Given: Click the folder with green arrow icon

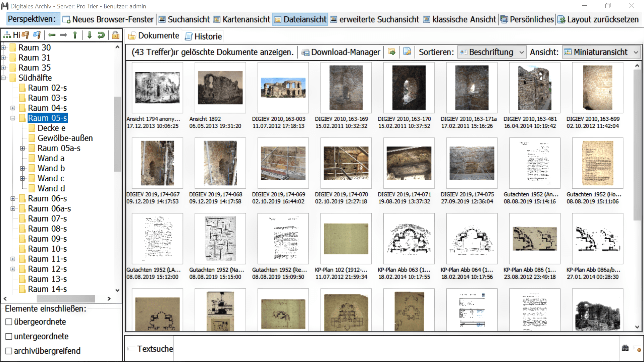Looking at the screenshot, I should (x=391, y=52).
